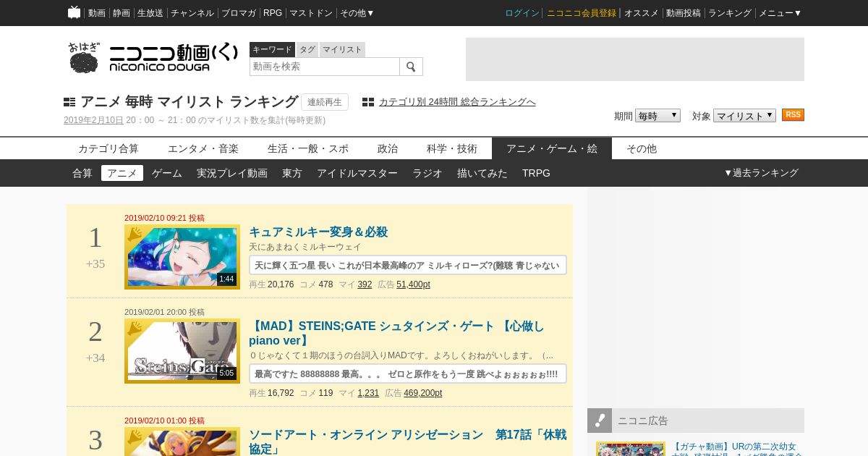This screenshot has height=456, width=868.
Task: Open the 期間 毎時 dropdown
Action: pos(658,116)
